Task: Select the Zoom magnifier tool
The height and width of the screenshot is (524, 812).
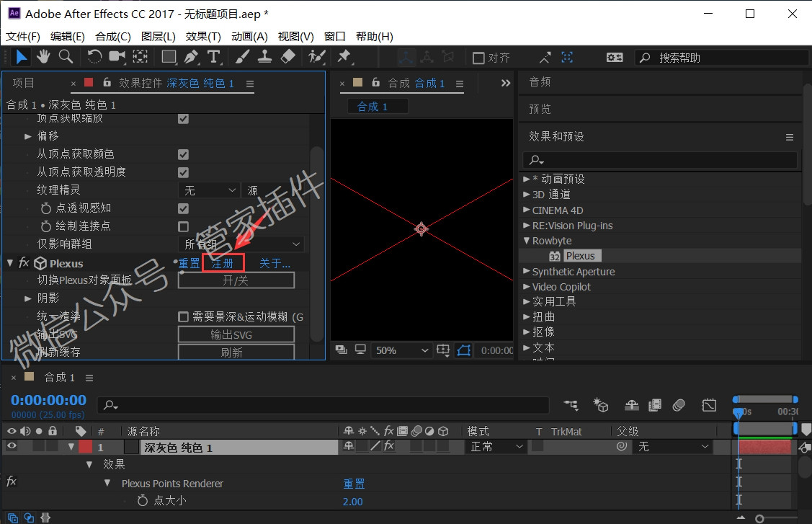Action: (x=66, y=56)
